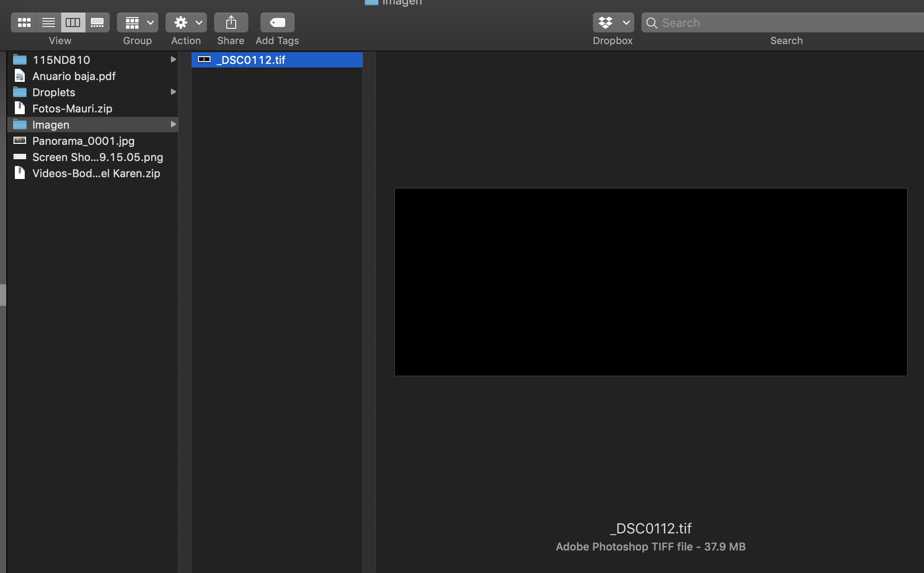Screen dimensions: 924x573
Task: Select Panorama_0001.jpg file
Action: pos(83,141)
